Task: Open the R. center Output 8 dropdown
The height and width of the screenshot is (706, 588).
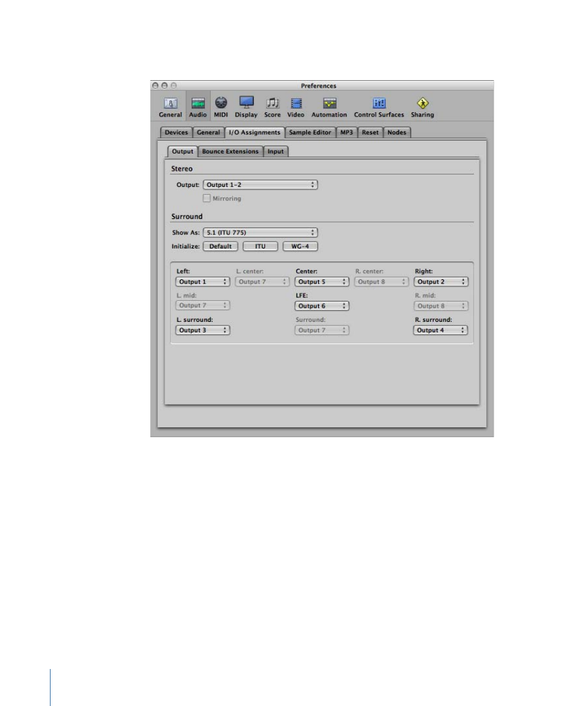Action: coord(382,281)
